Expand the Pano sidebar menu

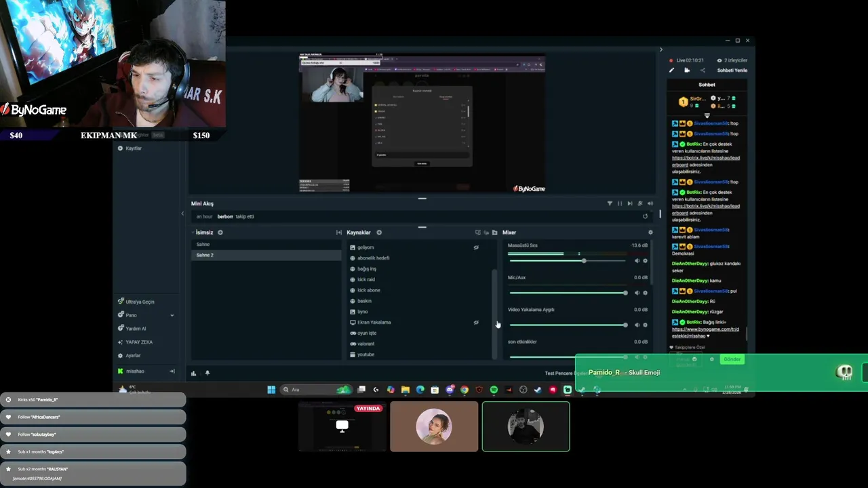(172, 315)
